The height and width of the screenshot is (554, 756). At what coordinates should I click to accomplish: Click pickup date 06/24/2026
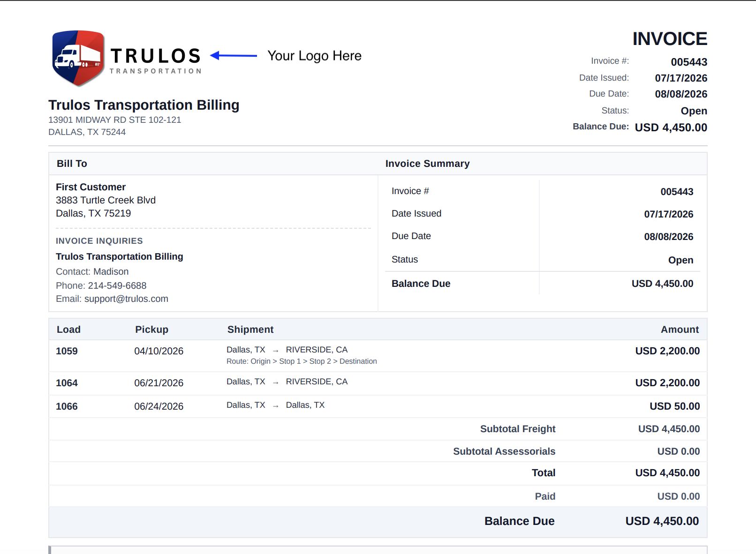coord(159,406)
